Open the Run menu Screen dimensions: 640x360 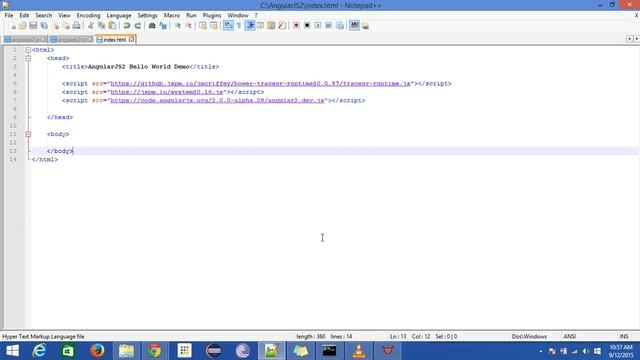tap(191, 16)
